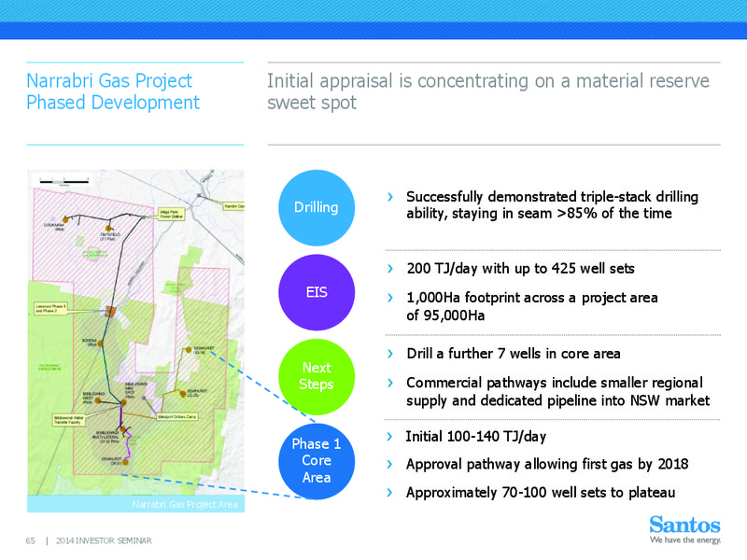Click the Bibblewindi Water Transfer Facility label

(x=69, y=419)
